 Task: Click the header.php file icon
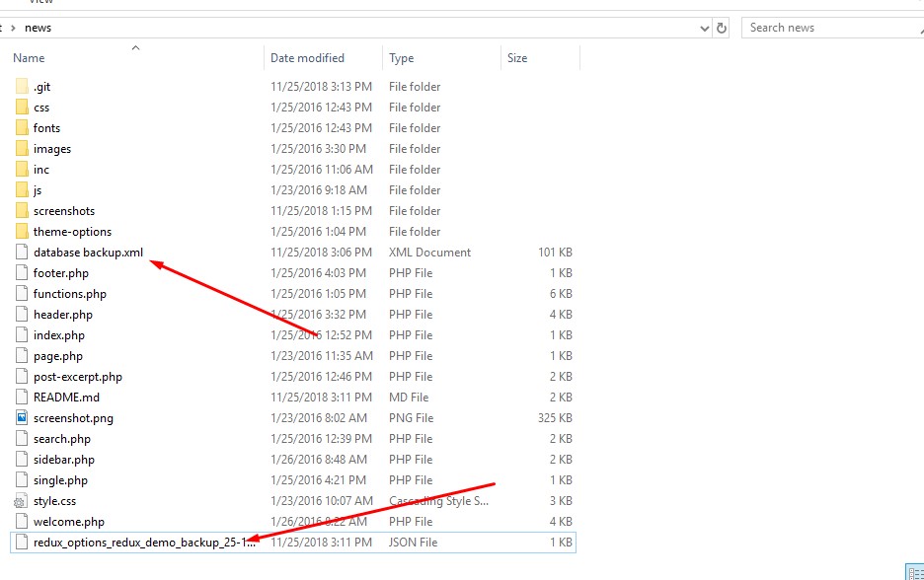[22, 315]
